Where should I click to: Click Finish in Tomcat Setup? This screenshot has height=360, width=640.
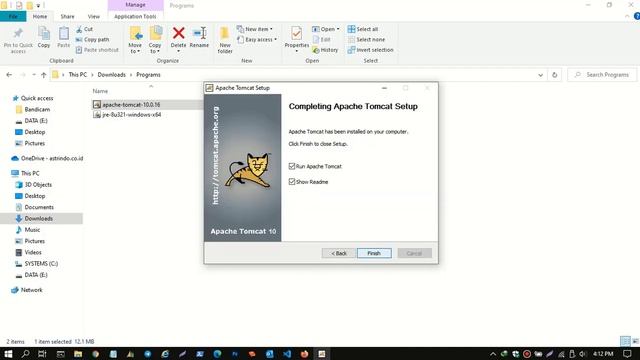point(374,253)
